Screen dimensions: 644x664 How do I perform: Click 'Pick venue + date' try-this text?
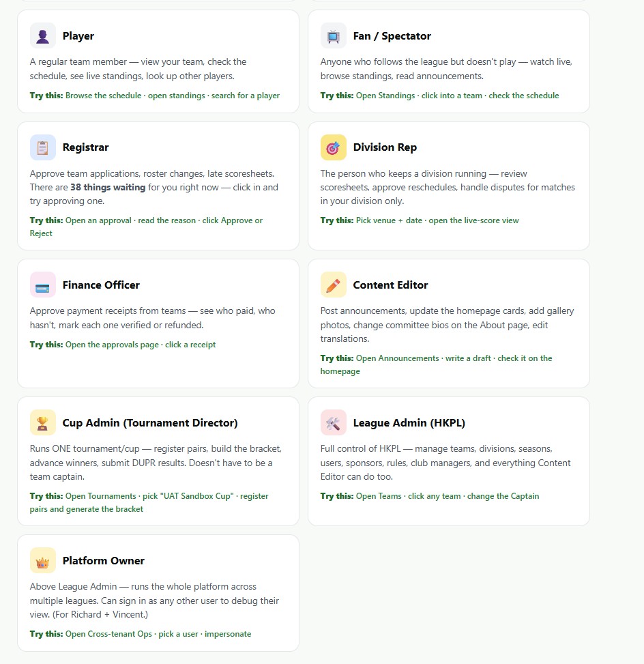(389, 220)
